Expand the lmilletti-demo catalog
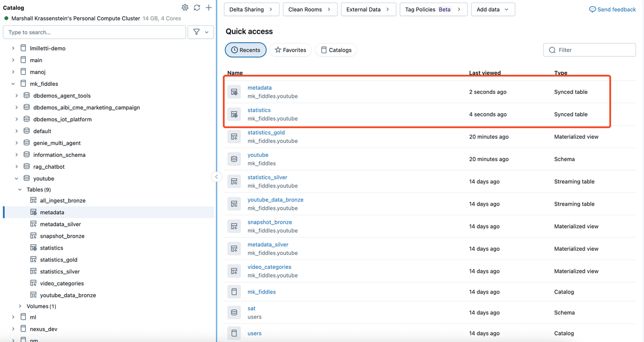Viewport: 644px width, 342px height. [13, 48]
